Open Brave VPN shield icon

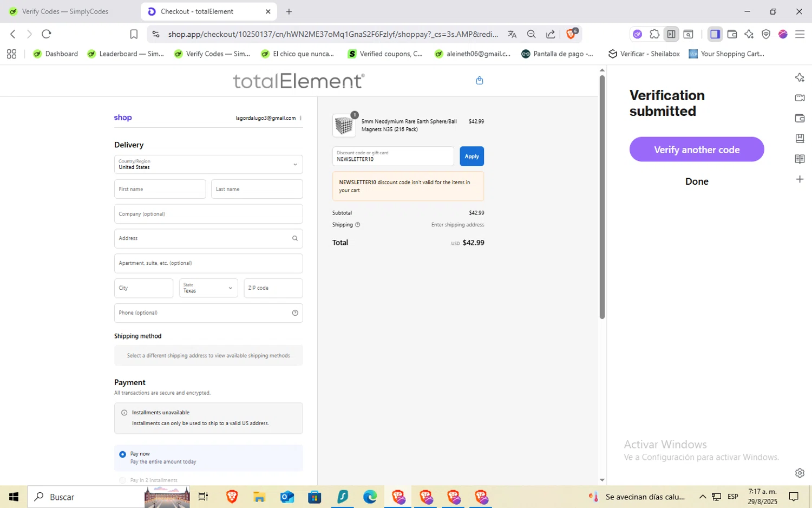766,34
